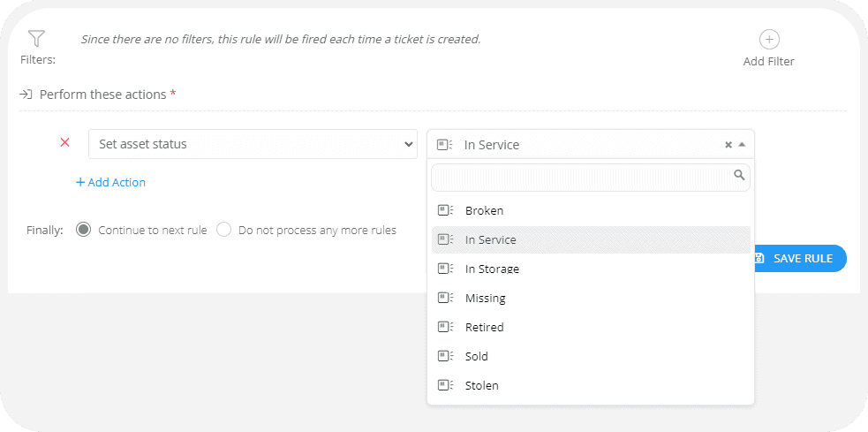Select Retired status option
This screenshot has width=868, height=432.
(x=591, y=327)
